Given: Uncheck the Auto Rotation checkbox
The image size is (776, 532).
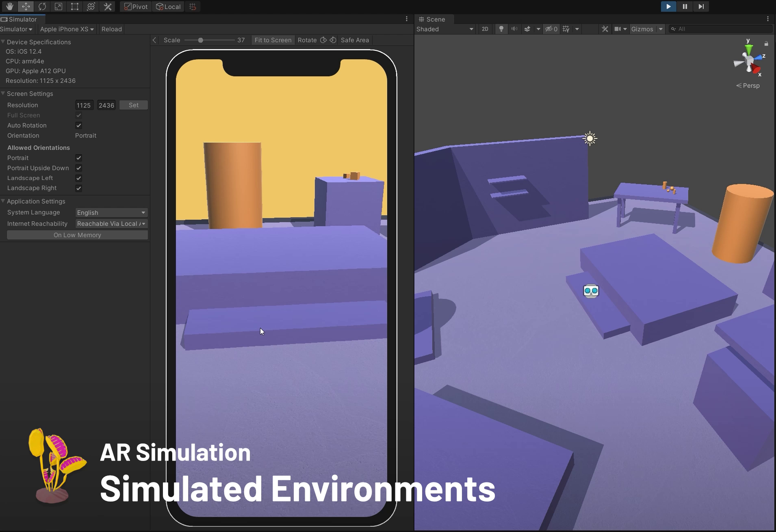Looking at the screenshot, I should pos(79,125).
